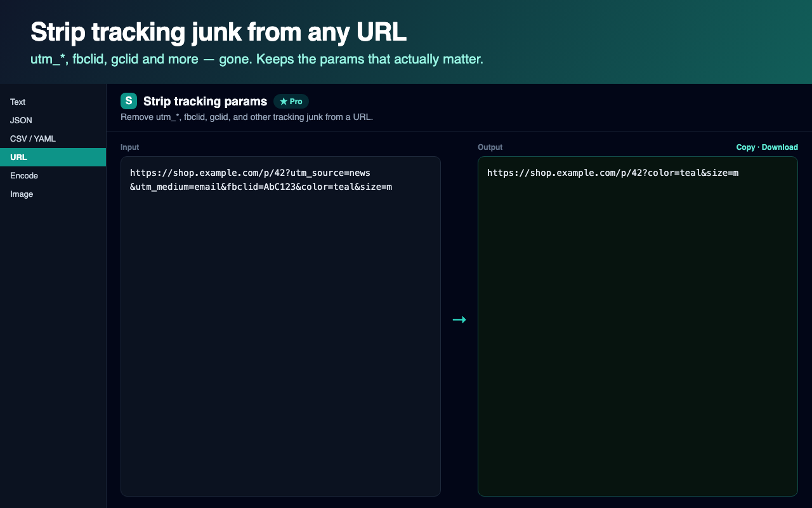Screen dimensions: 812x508
Task: Switch to the Encode category
Action: point(53,175)
